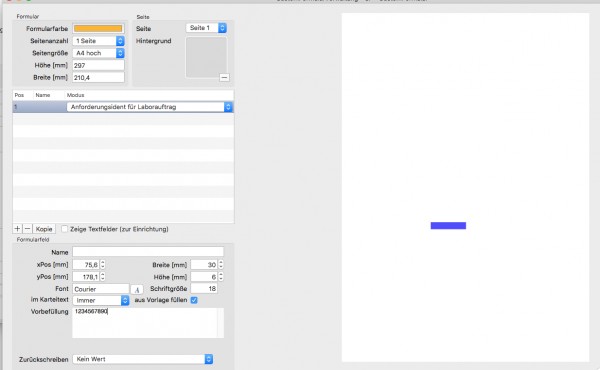Screen dimensions: 600x370
Task: Open the im Karteitext Immer dropdown
Action: tap(101, 300)
